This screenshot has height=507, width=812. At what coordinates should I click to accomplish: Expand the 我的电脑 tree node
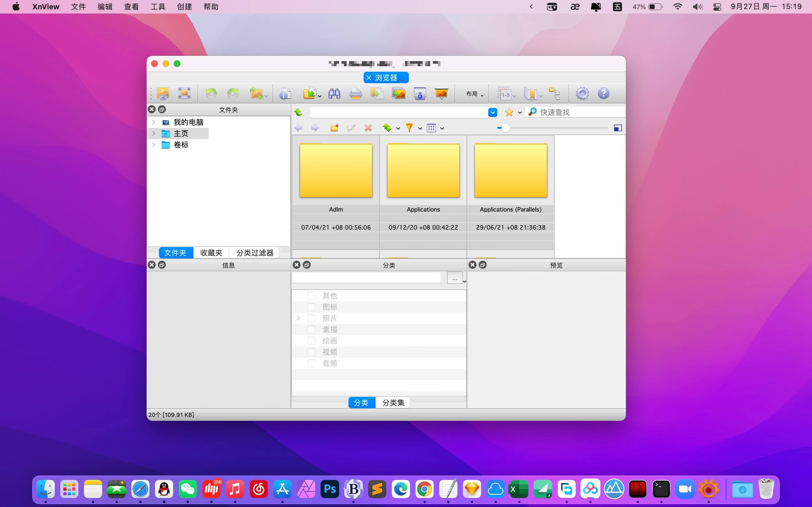[x=154, y=122]
